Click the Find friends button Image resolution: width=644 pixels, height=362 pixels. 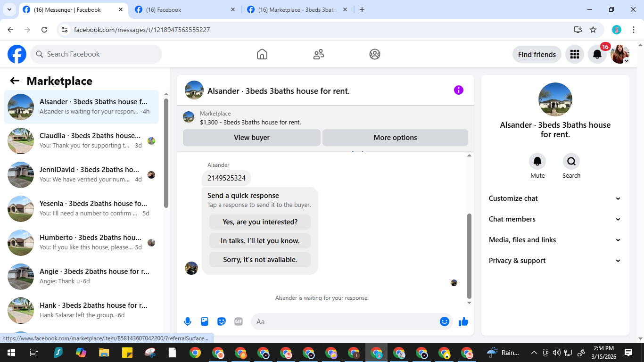(x=537, y=54)
